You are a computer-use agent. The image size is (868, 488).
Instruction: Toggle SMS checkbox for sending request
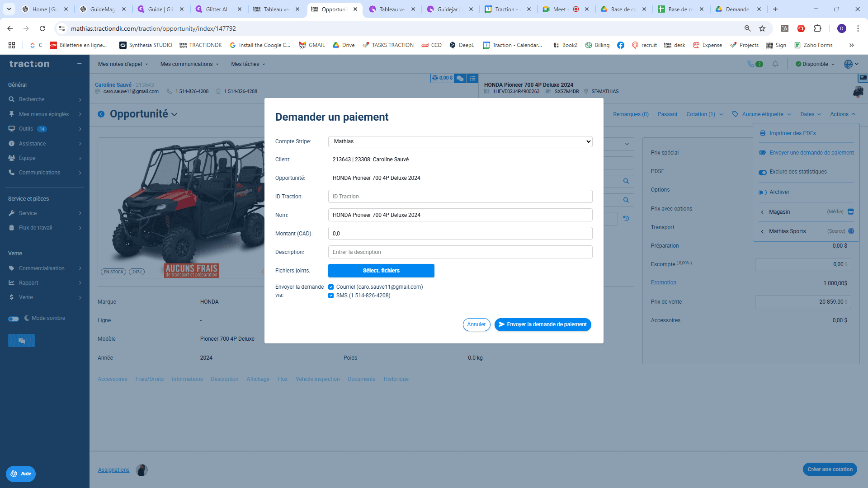[331, 296]
